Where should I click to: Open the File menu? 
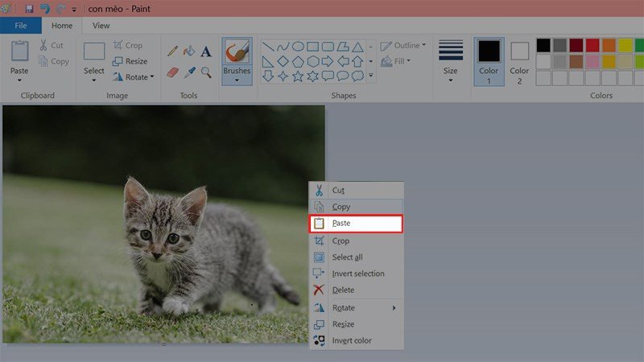(x=20, y=26)
